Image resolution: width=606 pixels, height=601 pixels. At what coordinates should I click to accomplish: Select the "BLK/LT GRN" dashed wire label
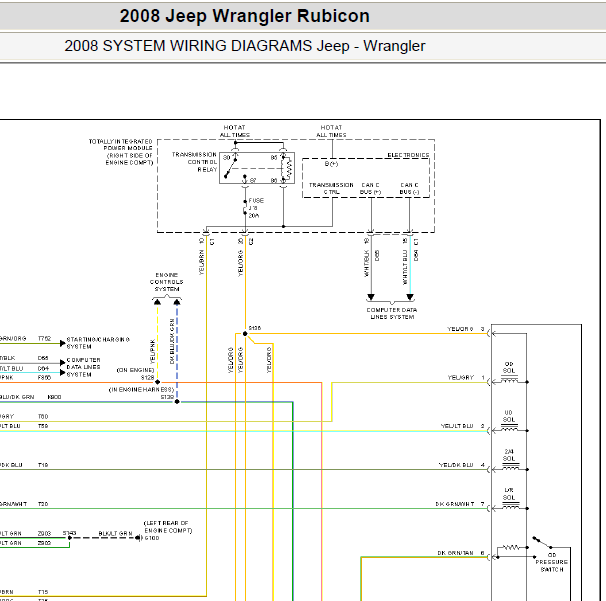(115, 533)
